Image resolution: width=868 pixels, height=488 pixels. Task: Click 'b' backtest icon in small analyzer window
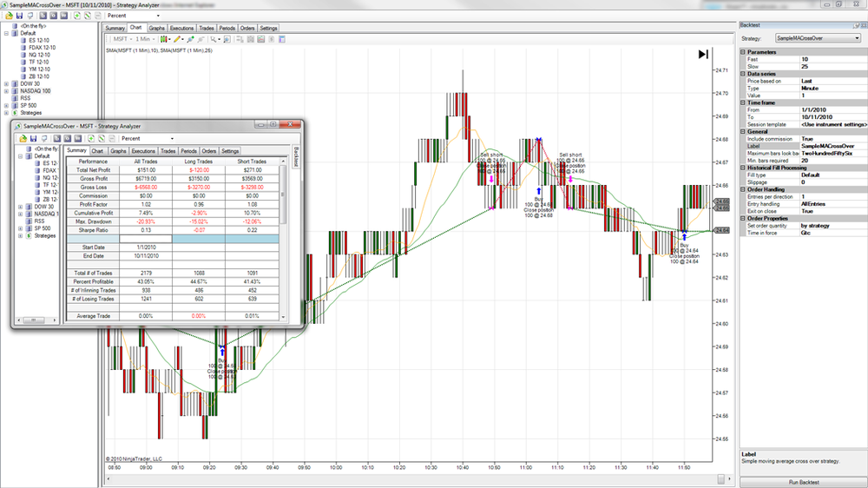(x=56, y=138)
